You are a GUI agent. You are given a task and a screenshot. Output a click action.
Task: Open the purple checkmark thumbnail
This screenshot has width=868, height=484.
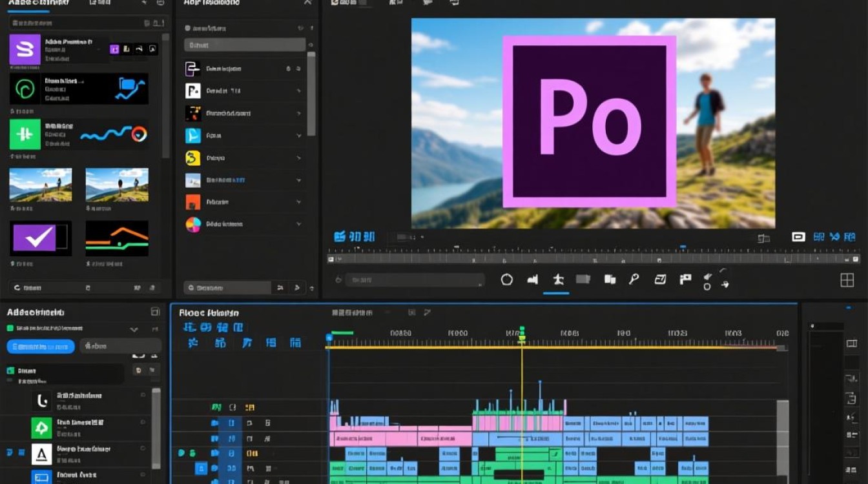[40, 238]
